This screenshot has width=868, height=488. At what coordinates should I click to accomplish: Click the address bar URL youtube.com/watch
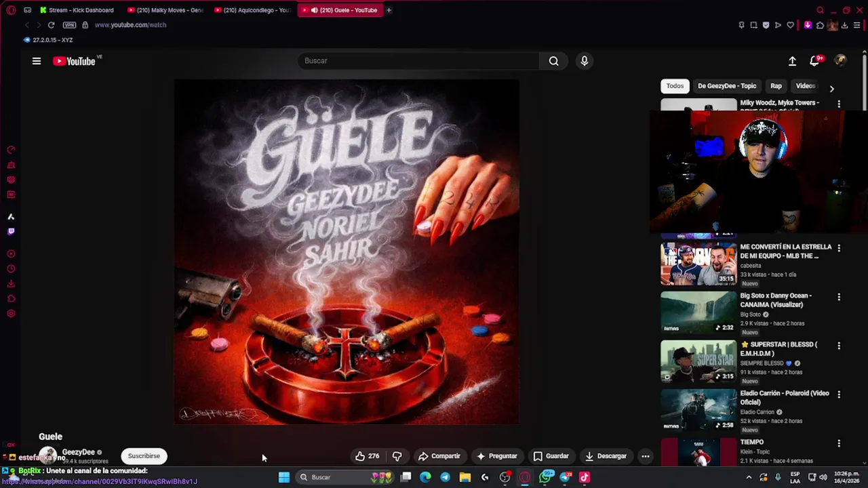130,25
